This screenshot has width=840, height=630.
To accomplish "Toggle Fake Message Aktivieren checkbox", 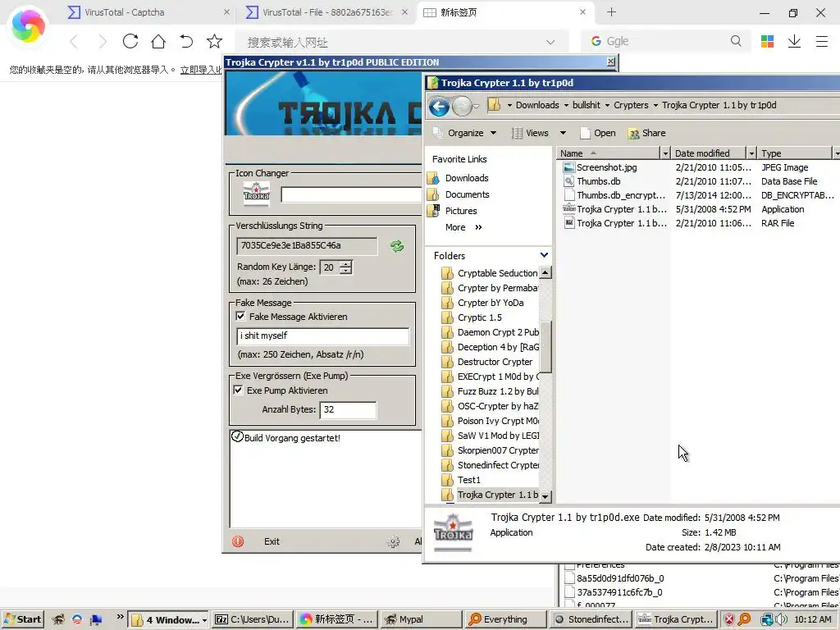I will (x=240, y=316).
